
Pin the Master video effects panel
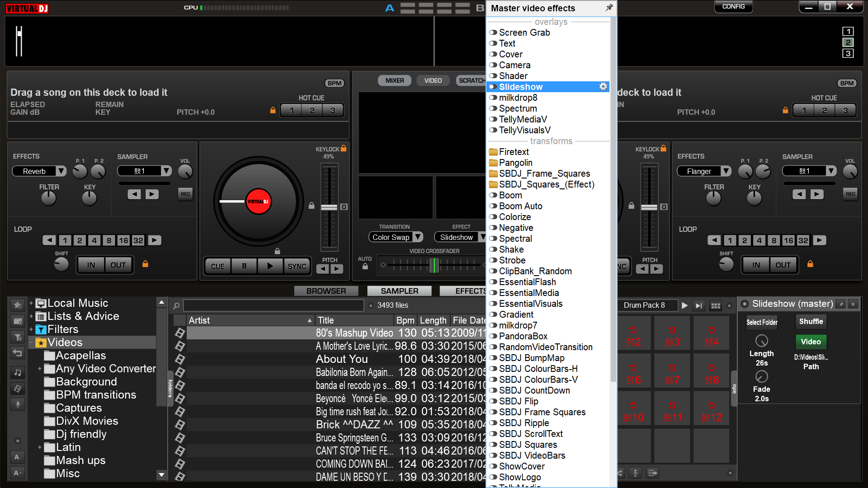pyautogui.click(x=609, y=7)
